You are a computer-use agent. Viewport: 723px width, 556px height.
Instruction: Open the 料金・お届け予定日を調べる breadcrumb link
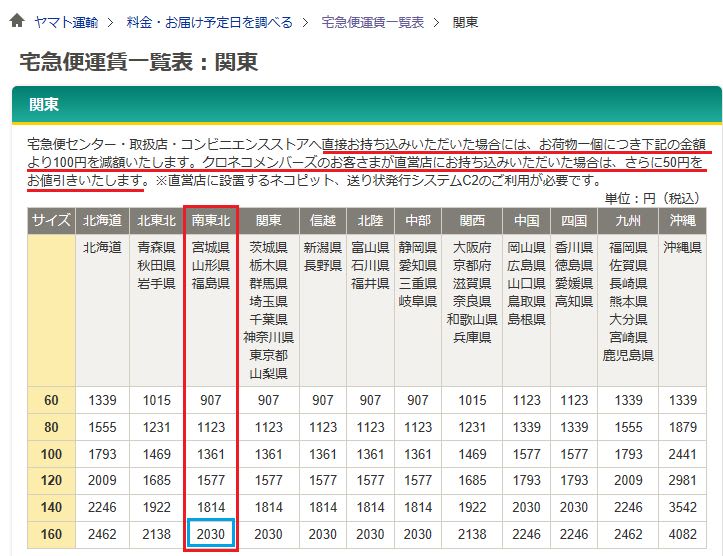point(210,22)
